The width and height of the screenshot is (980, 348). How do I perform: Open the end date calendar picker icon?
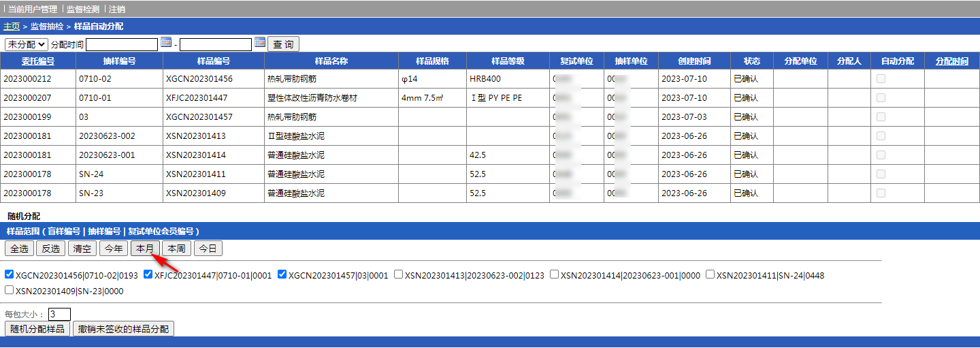(260, 43)
